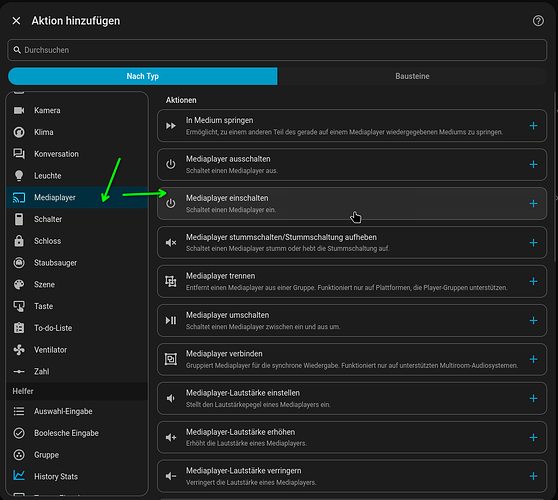Choose the Leuchte bulb icon

(x=19, y=175)
